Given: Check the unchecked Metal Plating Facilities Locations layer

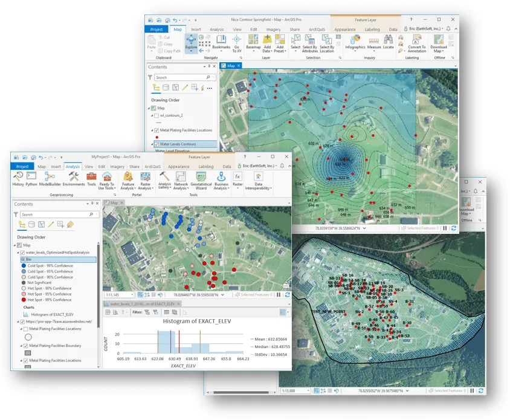Looking at the screenshot, I should click(26, 329).
